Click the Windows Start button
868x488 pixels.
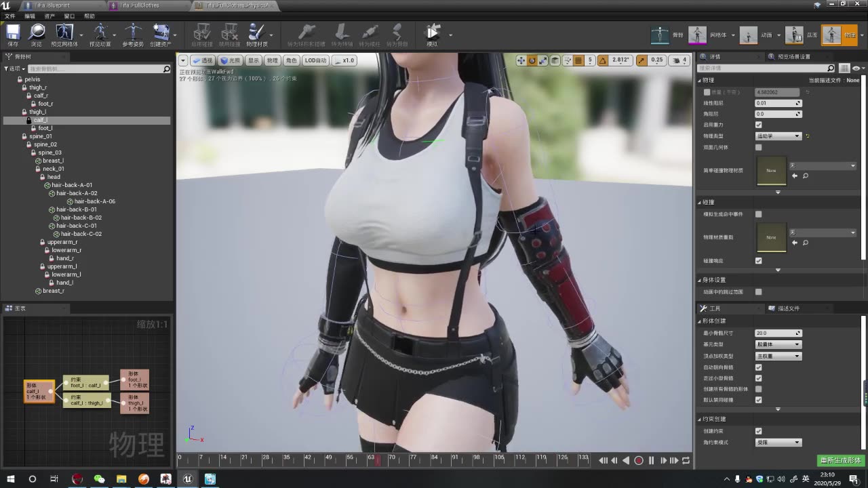tap(10, 479)
